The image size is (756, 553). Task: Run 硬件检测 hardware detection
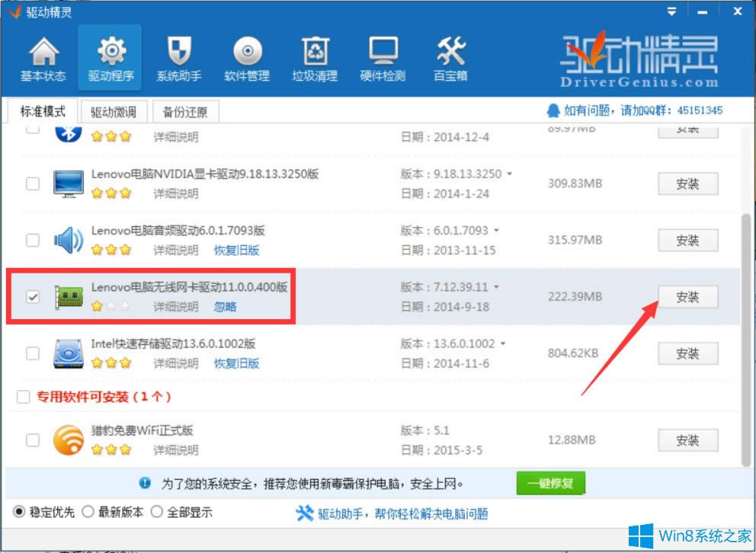382,57
